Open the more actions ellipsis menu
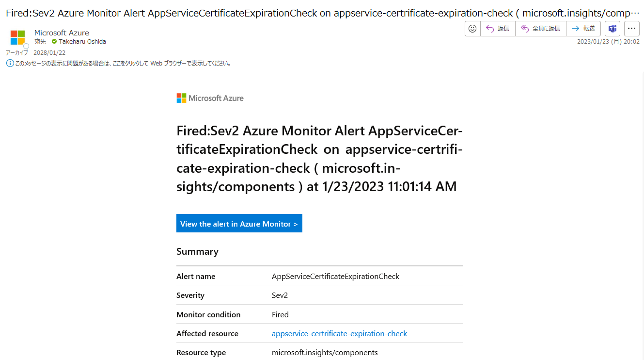 631,29
